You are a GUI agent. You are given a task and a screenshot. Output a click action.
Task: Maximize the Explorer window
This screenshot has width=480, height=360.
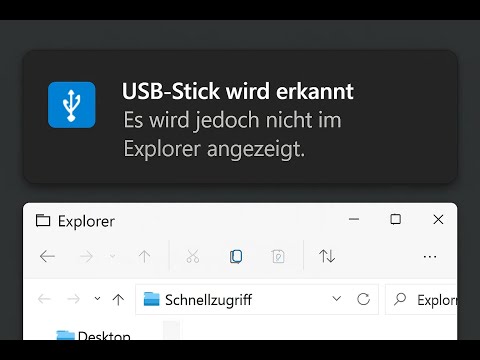396,219
